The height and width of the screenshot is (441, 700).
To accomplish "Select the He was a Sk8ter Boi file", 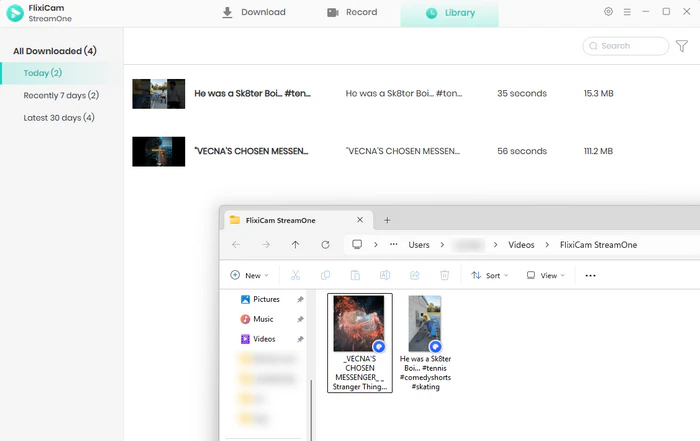I will point(425,343).
